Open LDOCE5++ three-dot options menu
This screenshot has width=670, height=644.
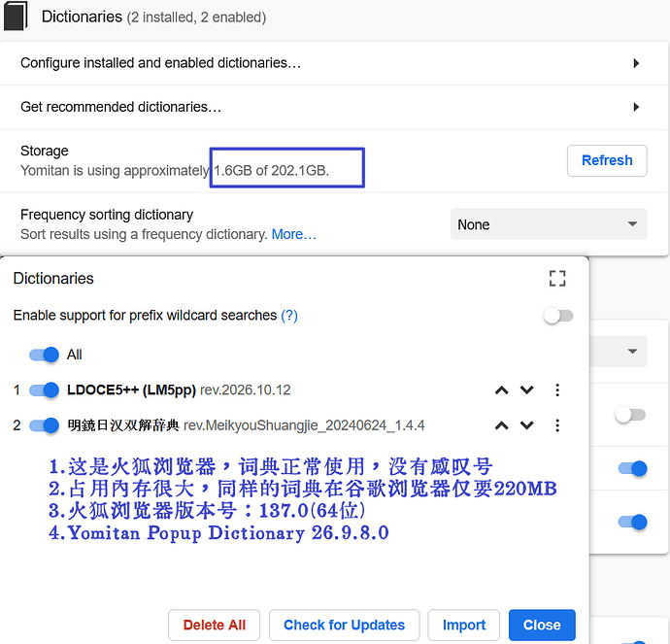click(557, 390)
